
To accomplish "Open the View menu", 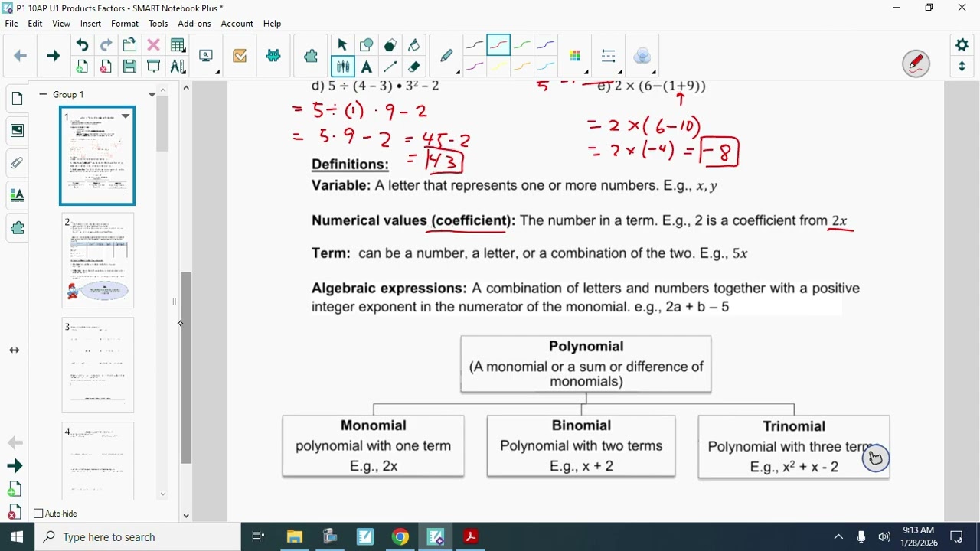I will point(61,24).
